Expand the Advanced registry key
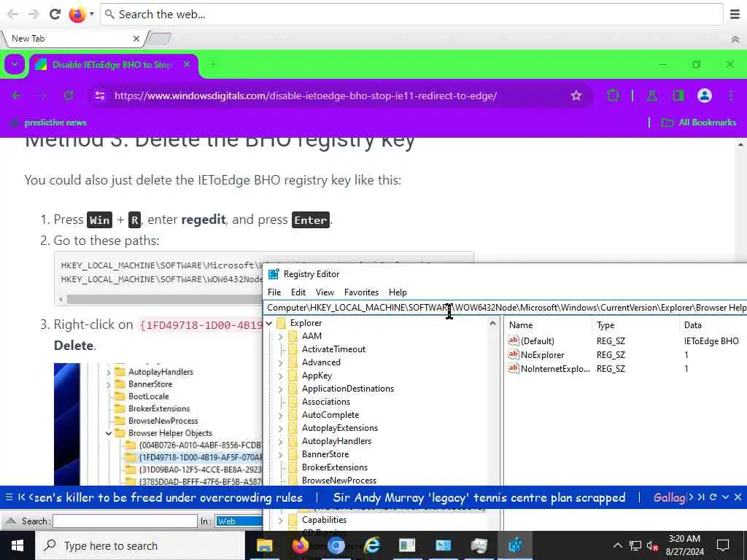 coord(281,363)
